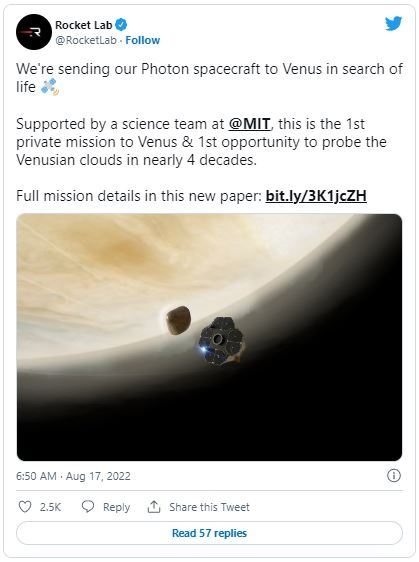Viewport: 419px width, 562px height.
Task: Click the Rocket Lab display name
Action: [x=84, y=25]
